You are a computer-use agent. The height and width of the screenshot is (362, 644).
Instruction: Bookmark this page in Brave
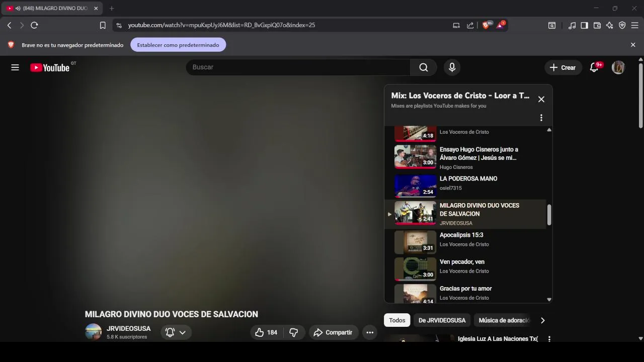[103, 25]
